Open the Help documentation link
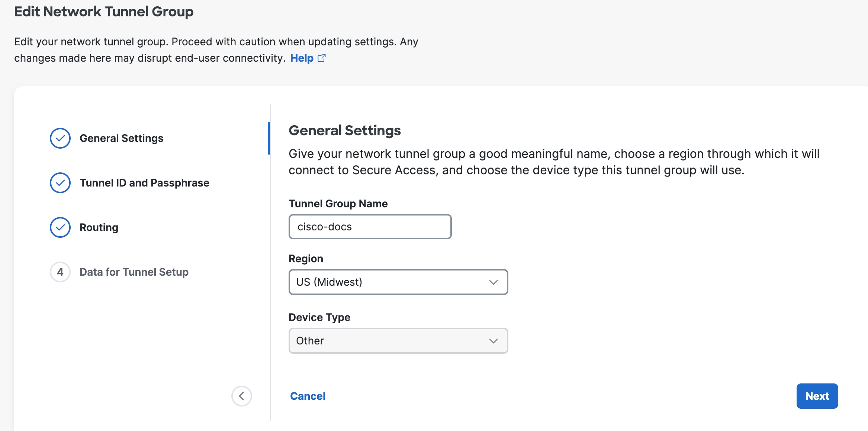This screenshot has height=431, width=868. click(x=302, y=58)
